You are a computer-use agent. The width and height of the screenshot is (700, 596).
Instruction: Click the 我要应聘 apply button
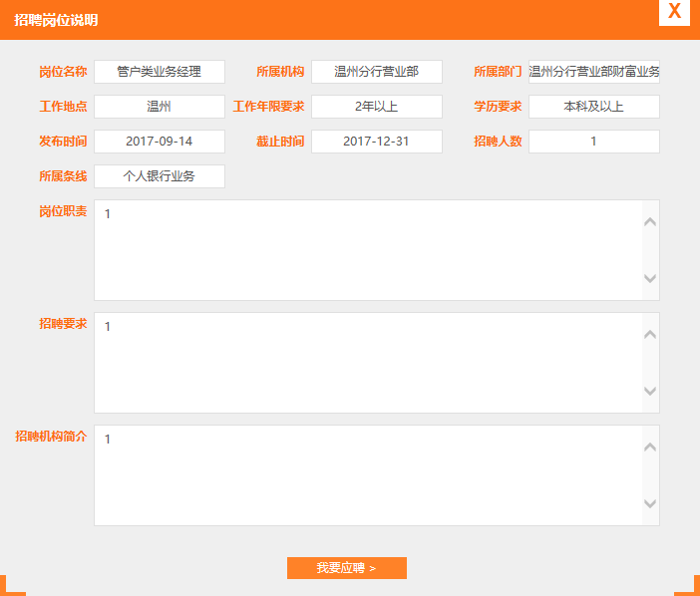pyautogui.click(x=346, y=568)
